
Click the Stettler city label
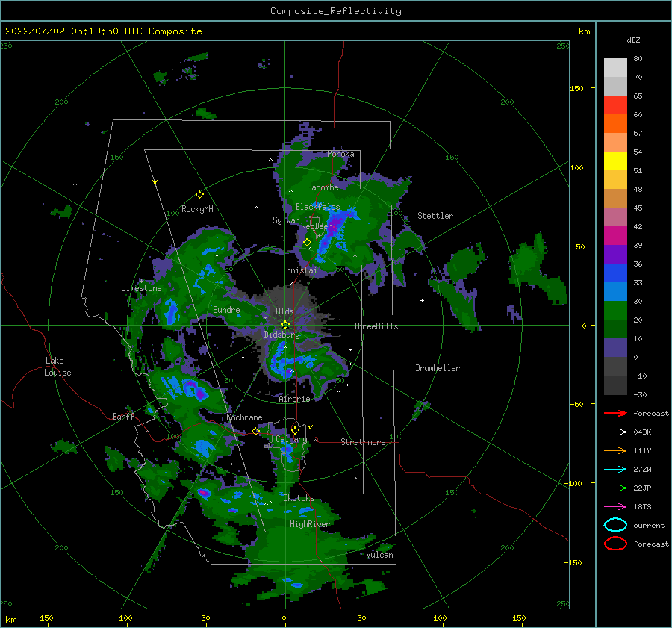(x=435, y=216)
